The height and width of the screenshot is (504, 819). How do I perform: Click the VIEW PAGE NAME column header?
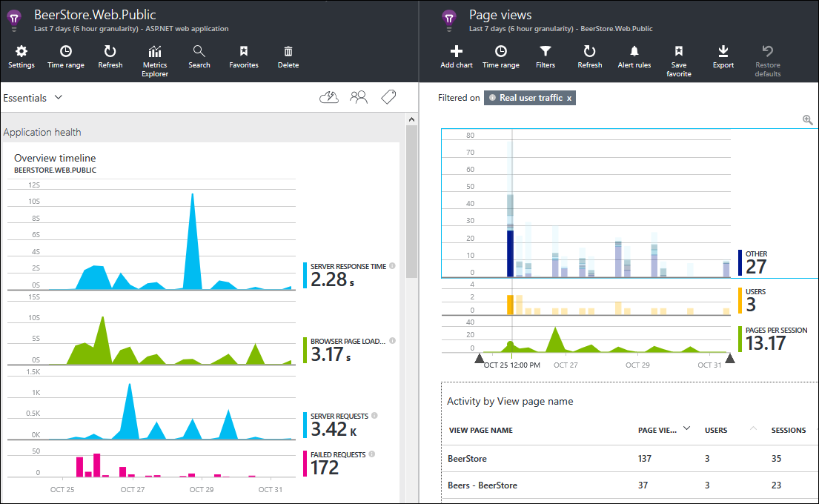(x=480, y=431)
